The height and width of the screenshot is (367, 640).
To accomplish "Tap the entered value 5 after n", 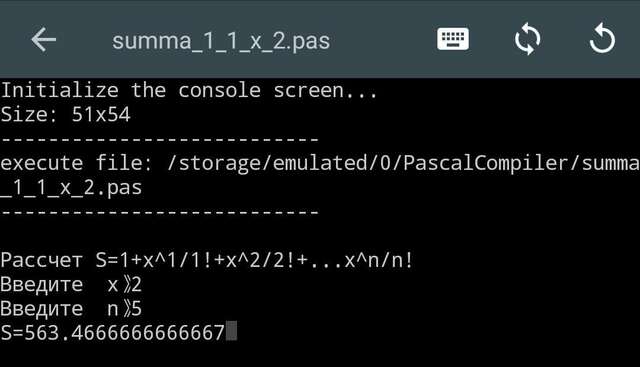I will [137, 309].
